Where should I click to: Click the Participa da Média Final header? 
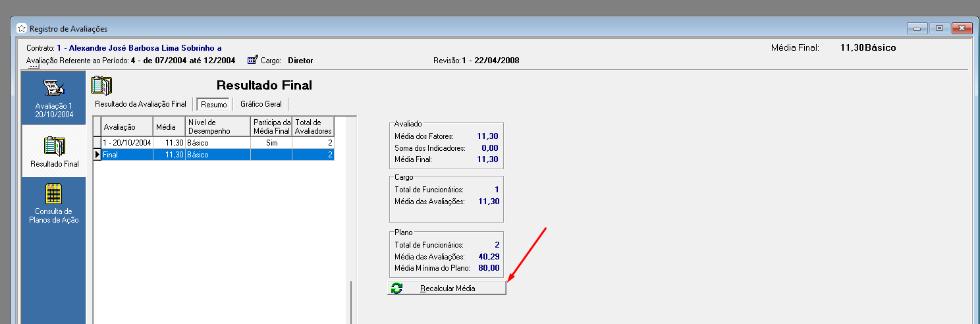[x=271, y=126]
